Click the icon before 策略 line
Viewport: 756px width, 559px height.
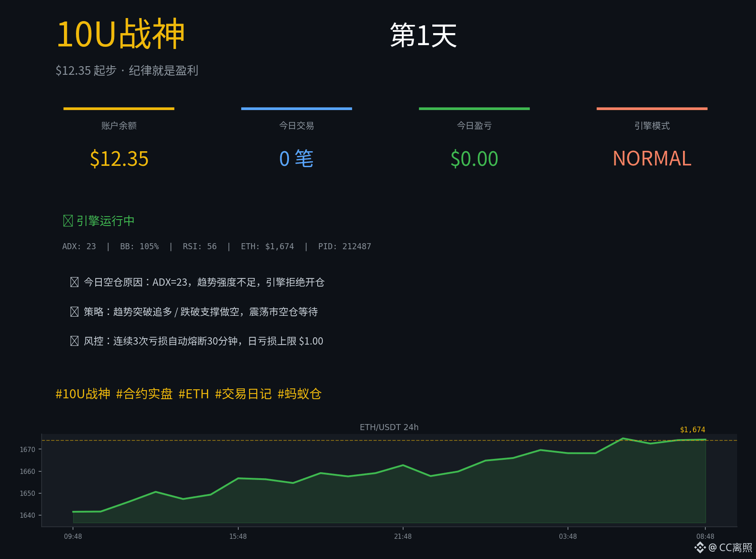pyautogui.click(x=74, y=312)
